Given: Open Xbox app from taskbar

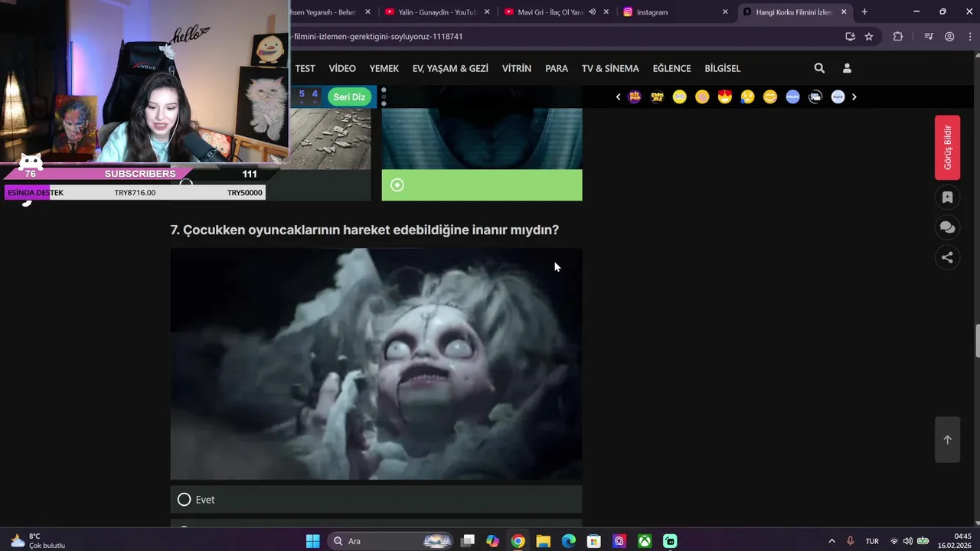Looking at the screenshot, I should pyautogui.click(x=645, y=541).
